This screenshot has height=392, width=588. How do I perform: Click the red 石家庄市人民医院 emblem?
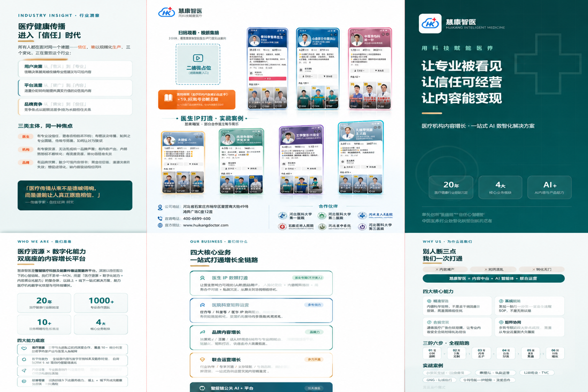tap(282, 226)
